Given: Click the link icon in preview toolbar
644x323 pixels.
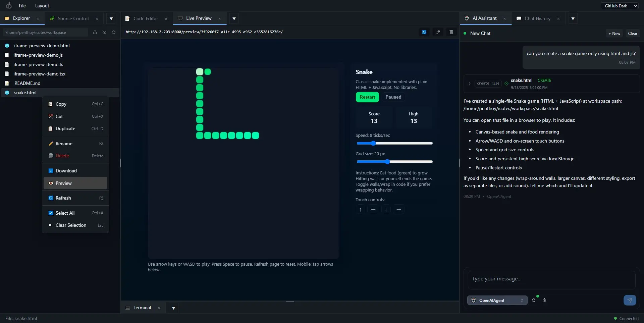Looking at the screenshot, I should (x=438, y=32).
